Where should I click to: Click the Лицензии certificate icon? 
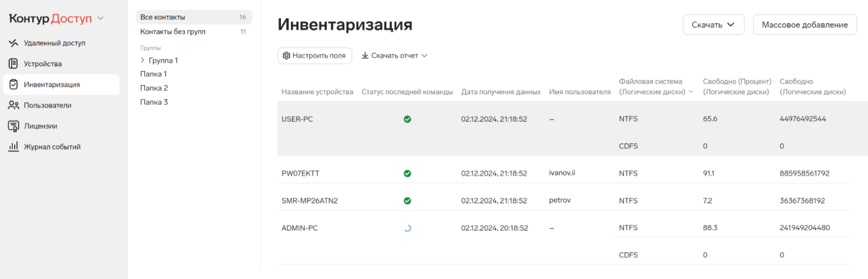(x=13, y=126)
